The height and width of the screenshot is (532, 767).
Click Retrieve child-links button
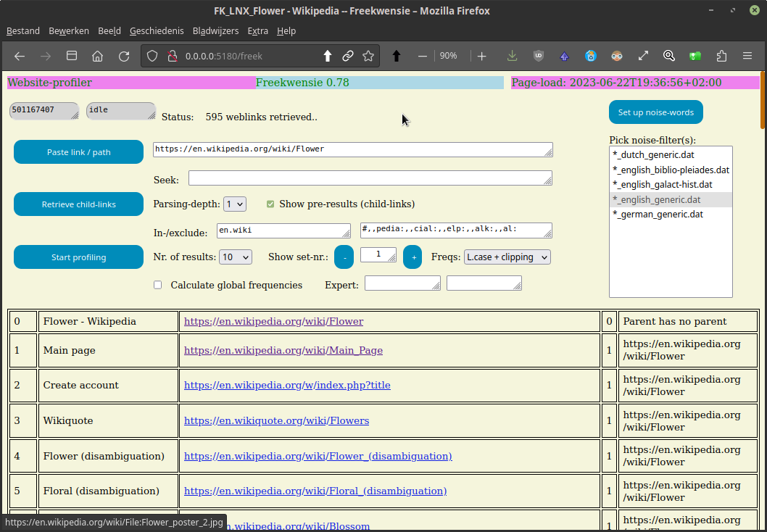(x=79, y=204)
